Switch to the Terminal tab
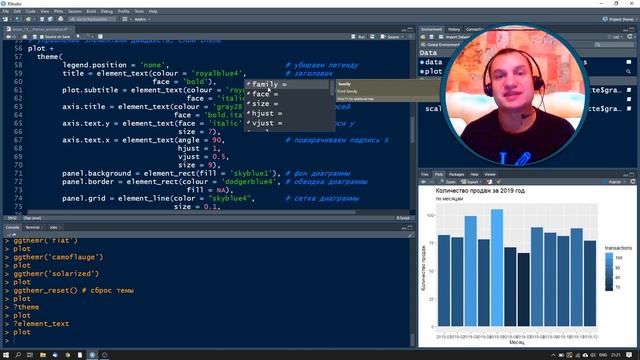This screenshot has height=360, width=640. [33, 227]
